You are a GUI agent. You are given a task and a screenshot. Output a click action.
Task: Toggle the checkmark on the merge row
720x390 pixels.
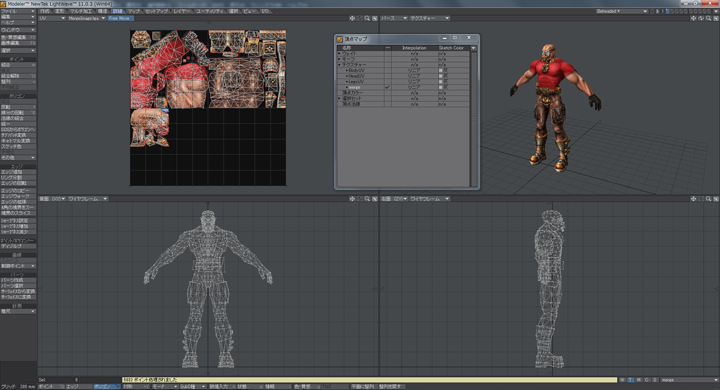(x=388, y=87)
